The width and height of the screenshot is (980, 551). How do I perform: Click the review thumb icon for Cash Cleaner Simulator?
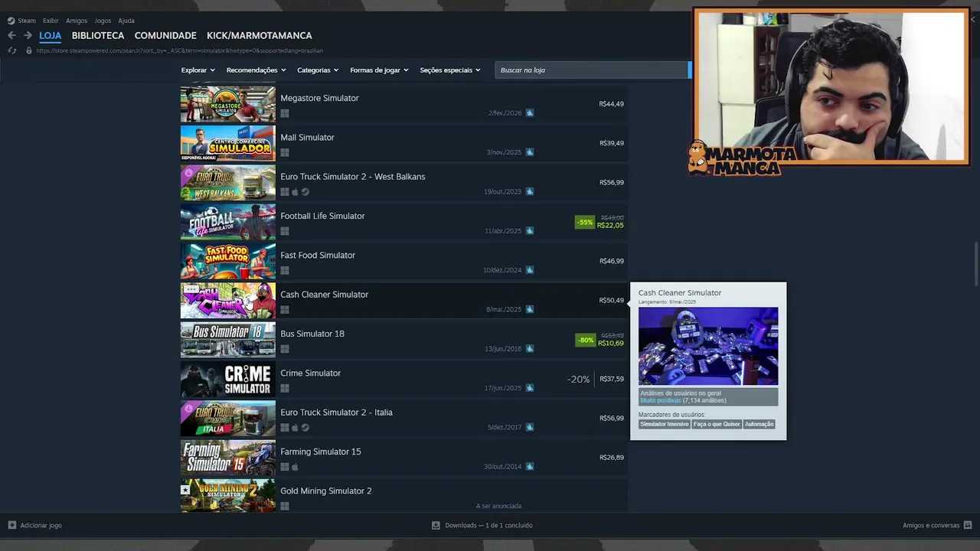[530, 309]
